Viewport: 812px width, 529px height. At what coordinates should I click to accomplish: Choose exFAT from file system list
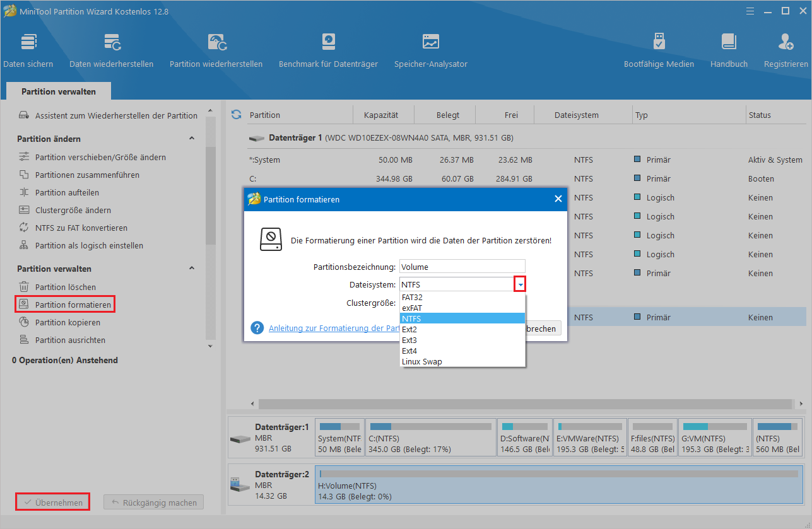tap(462, 308)
